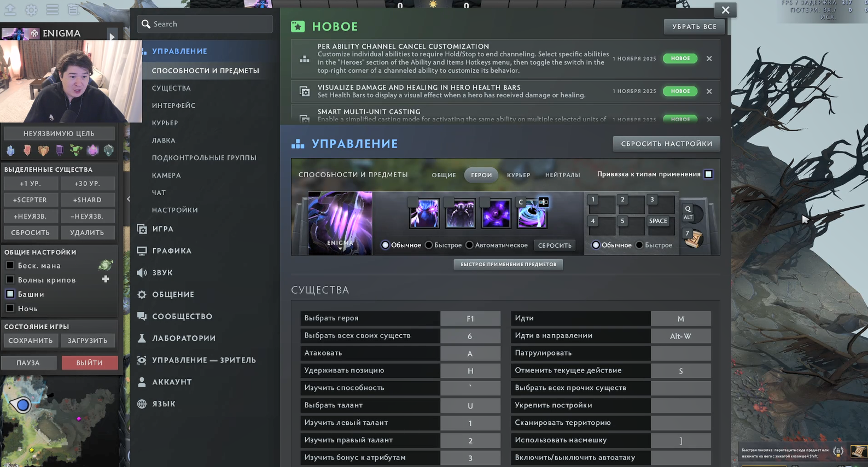Click the Сбросить настройки button
This screenshot has width=868, height=467.
click(x=666, y=144)
